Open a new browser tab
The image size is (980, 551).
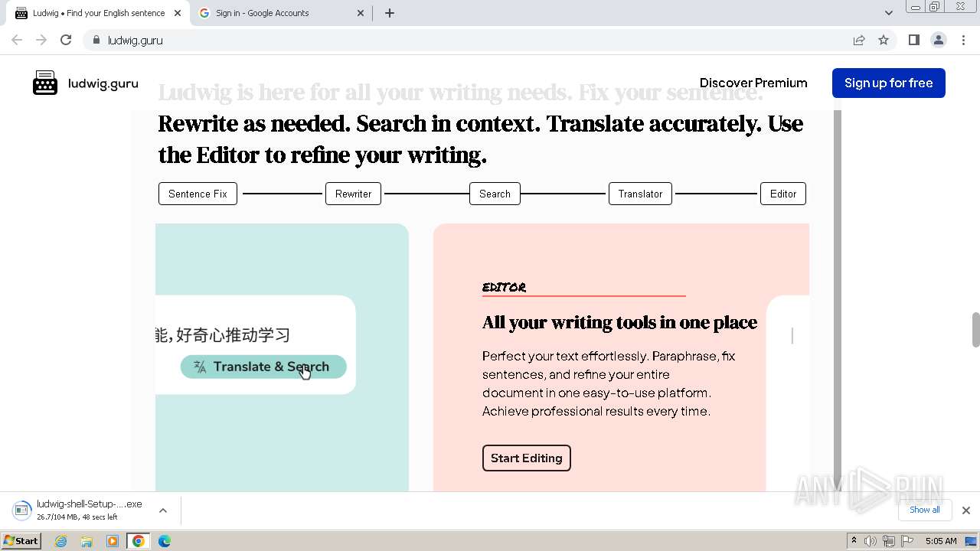click(390, 13)
